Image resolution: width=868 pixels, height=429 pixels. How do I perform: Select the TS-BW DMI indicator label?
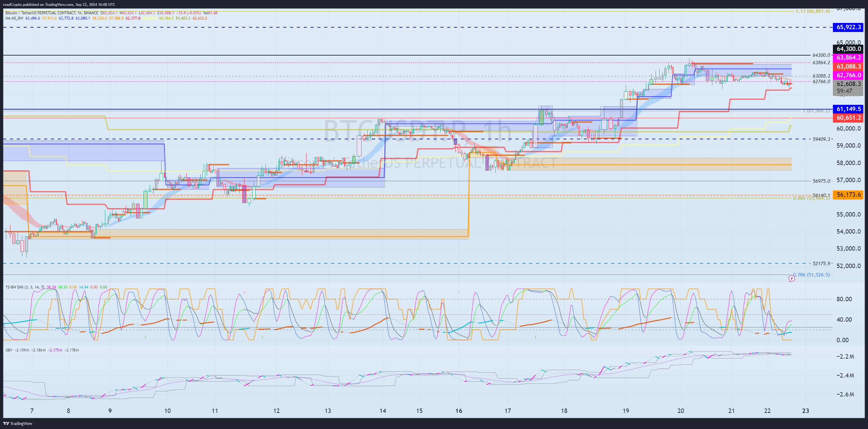pos(25,287)
